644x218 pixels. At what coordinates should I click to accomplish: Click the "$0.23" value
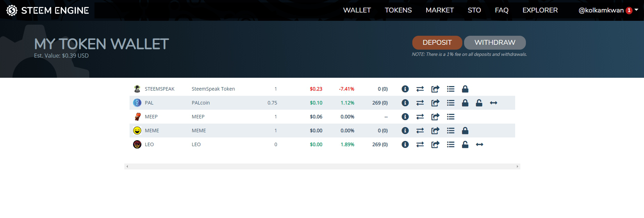316,89
